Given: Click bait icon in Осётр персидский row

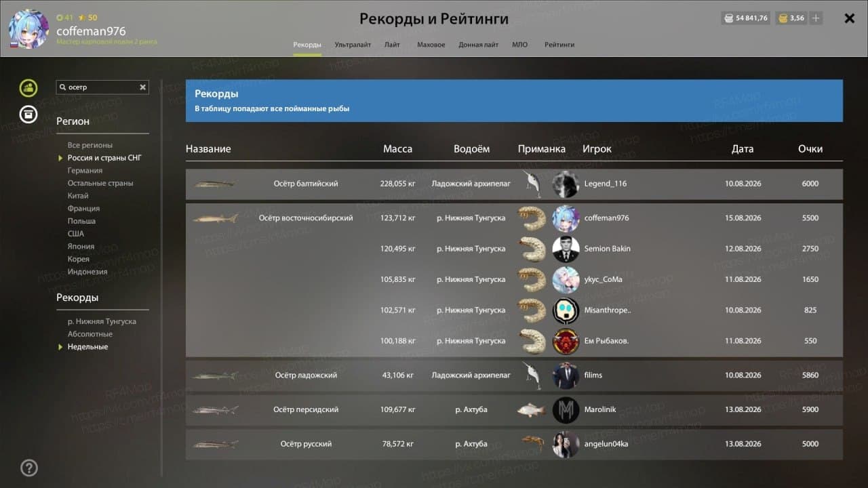Looking at the screenshot, I should [x=532, y=410].
